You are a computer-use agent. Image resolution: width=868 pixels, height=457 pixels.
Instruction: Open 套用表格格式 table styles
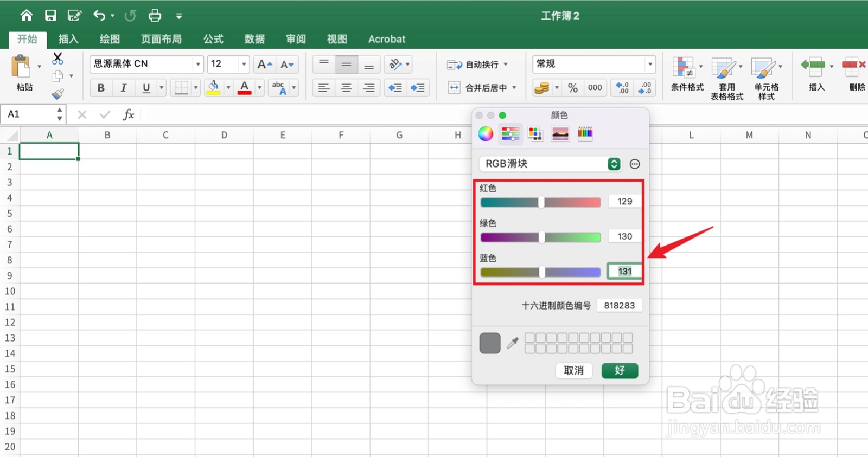tap(727, 79)
